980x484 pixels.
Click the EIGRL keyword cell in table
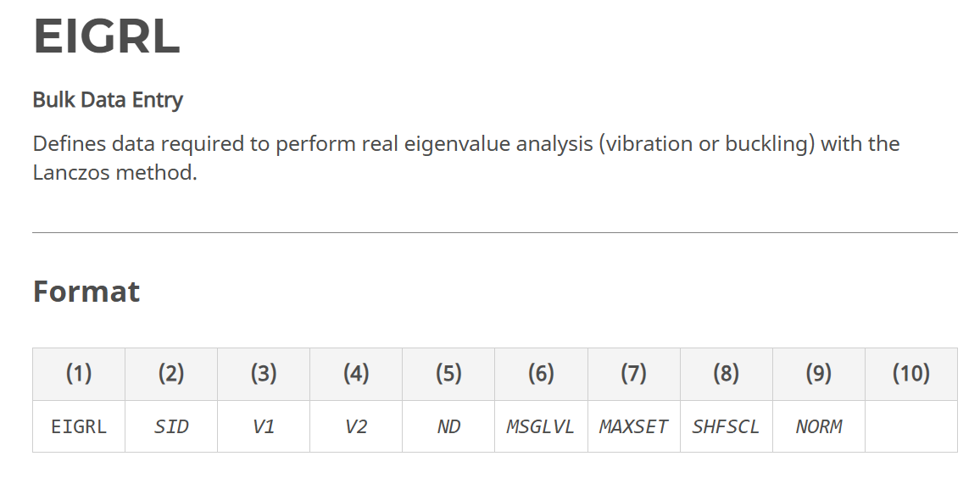(79, 426)
